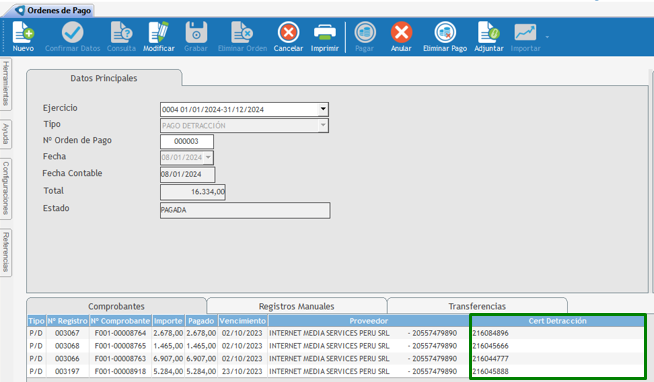654x382 pixels.
Task: Open the Consulta toolbar icon
Action: tap(121, 33)
